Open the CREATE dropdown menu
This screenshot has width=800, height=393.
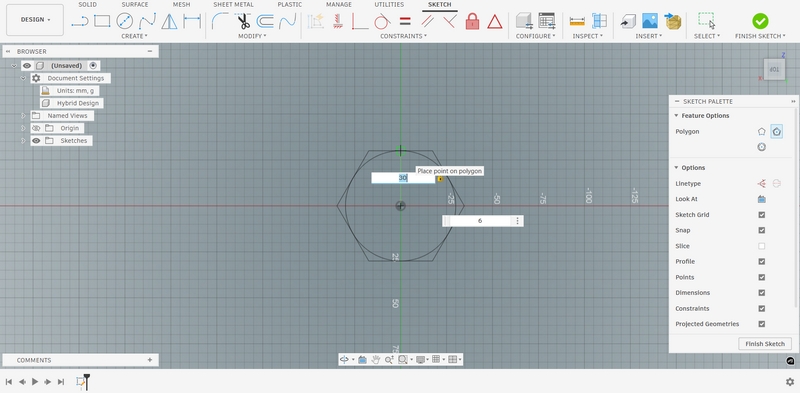(x=135, y=36)
